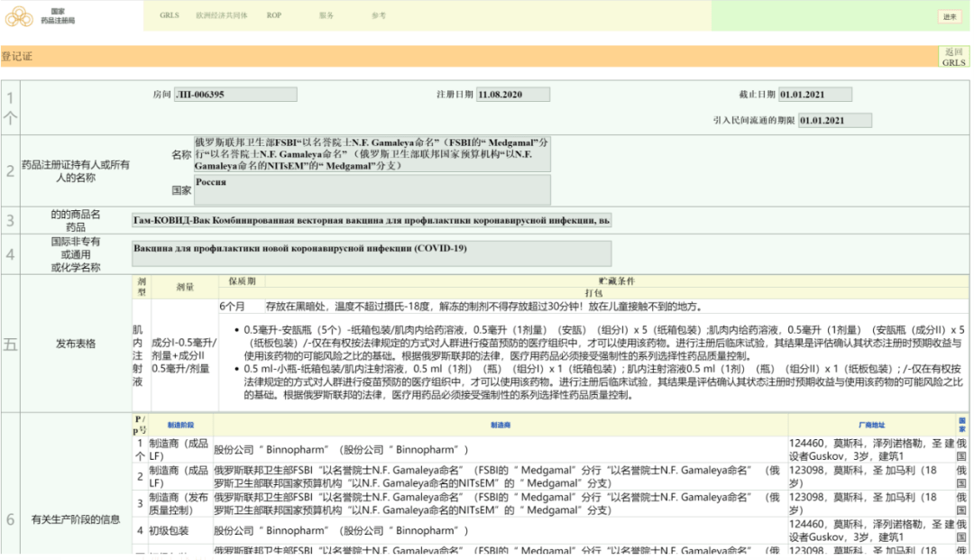Viewport: 974px width, 560px height.
Task: Open the 欧洲经济共同体 navigation menu
Action: click(224, 14)
